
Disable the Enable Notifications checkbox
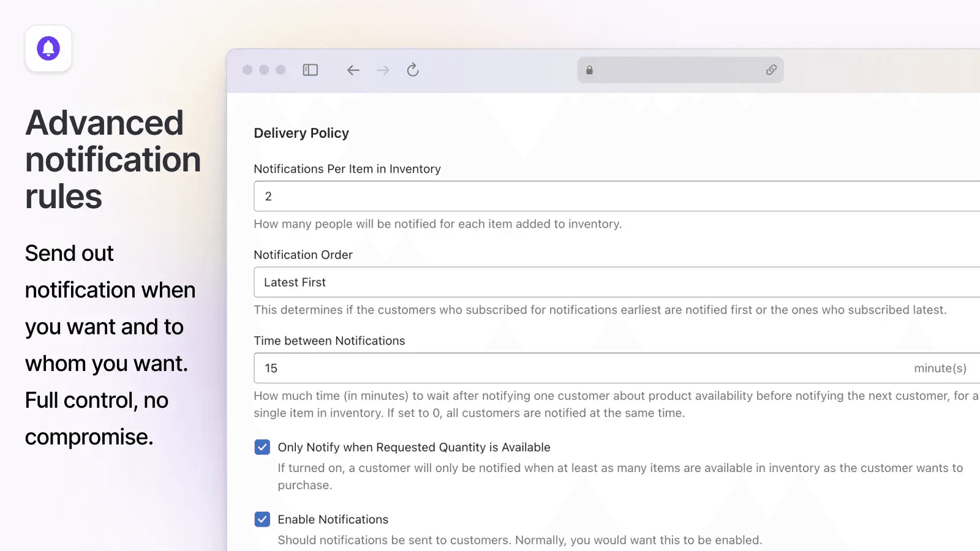[262, 520]
